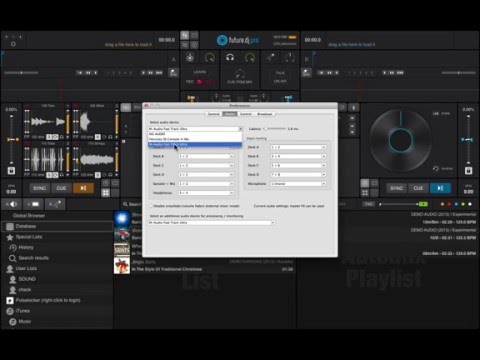Select Pulselocker entry
Screen dimensions: 480x360
[48, 300]
